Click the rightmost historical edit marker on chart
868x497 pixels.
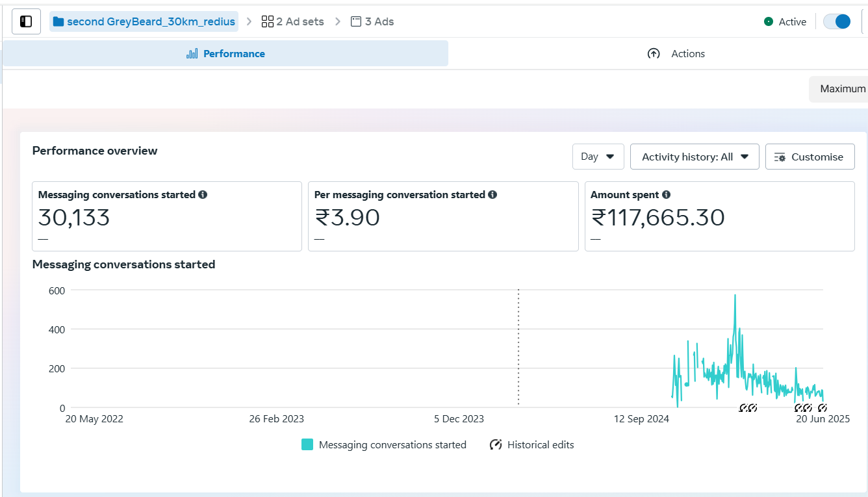tap(822, 408)
